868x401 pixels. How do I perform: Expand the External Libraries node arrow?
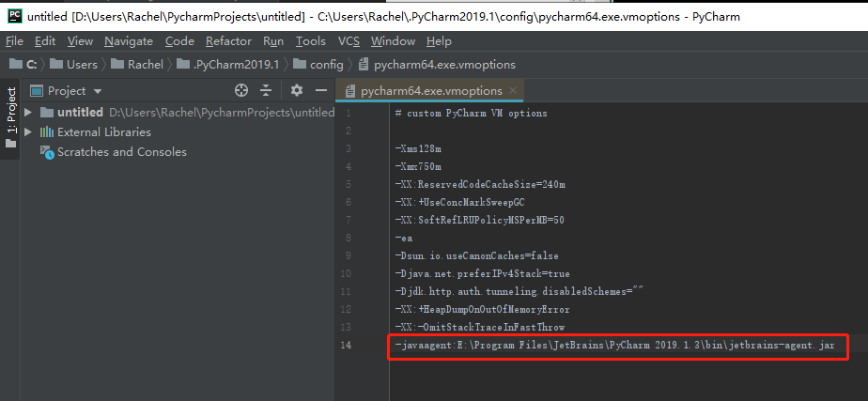point(29,131)
